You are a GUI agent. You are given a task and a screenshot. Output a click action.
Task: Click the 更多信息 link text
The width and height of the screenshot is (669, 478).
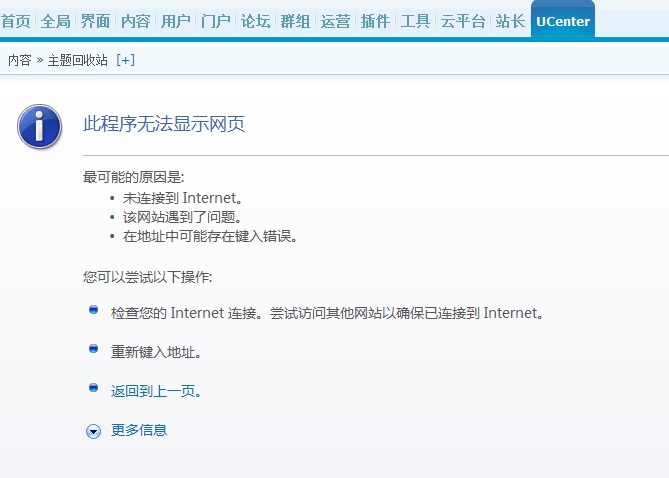click(139, 430)
